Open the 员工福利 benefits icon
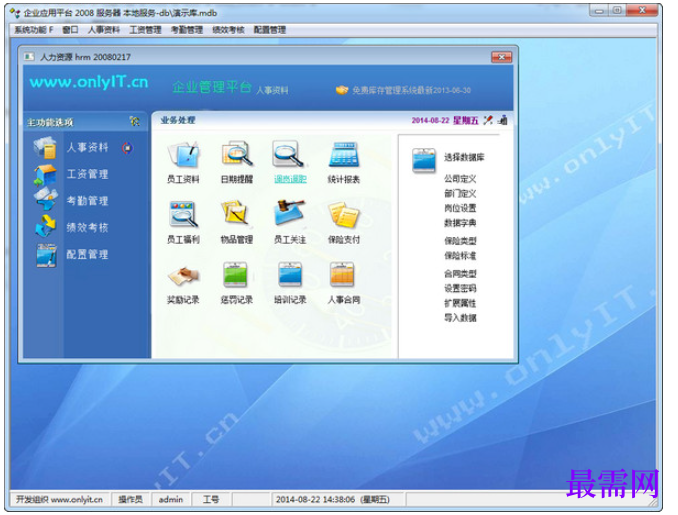Image resolution: width=678 pixels, height=515 pixels. (x=183, y=214)
